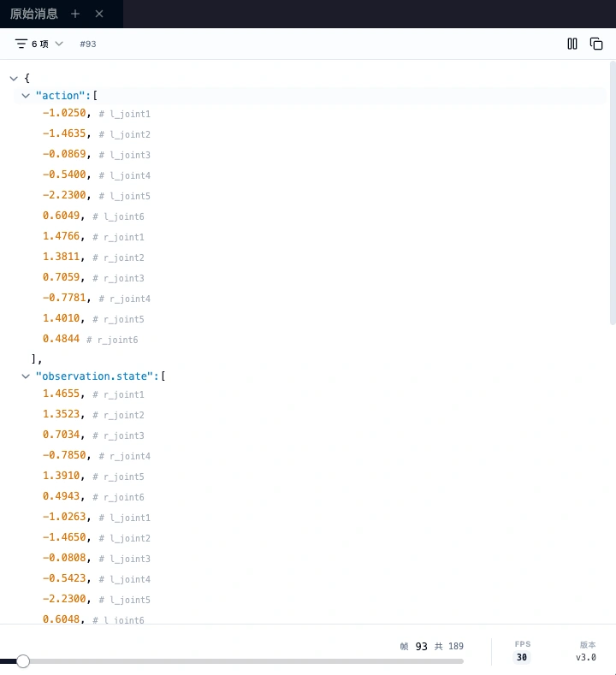Click the frame number 93 field
Image resolution: width=616 pixels, height=675 pixels.
point(421,647)
